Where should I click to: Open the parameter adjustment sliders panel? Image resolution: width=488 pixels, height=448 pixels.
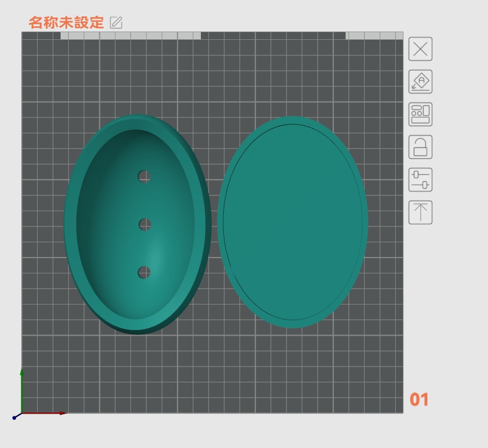pyautogui.click(x=420, y=180)
